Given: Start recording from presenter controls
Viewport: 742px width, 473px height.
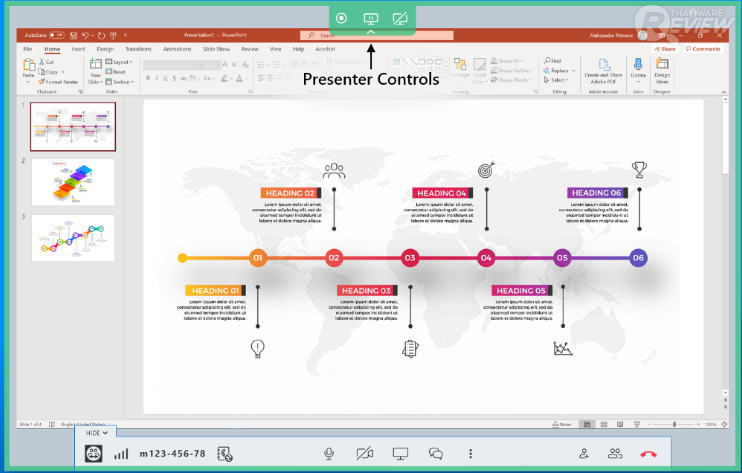Looking at the screenshot, I should [x=341, y=18].
